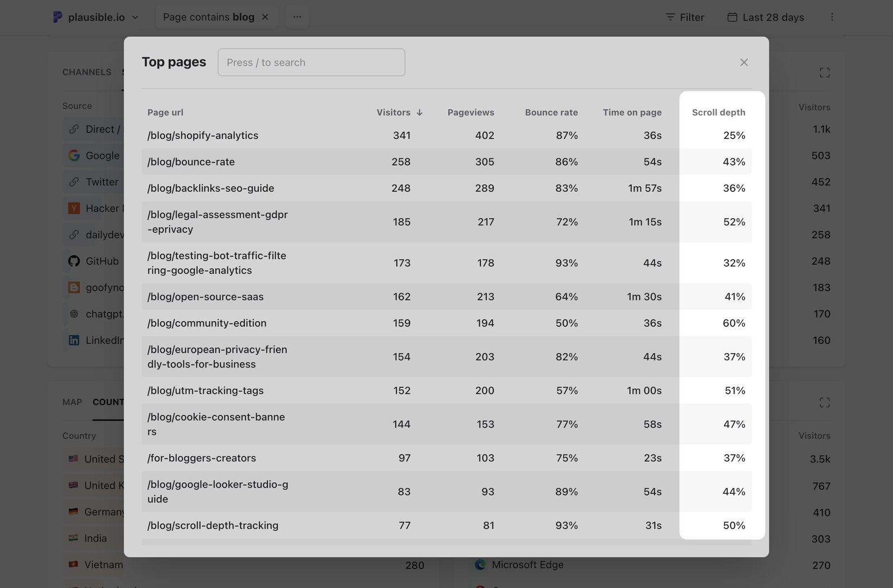The width and height of the screenshot is (893, 588).
Task: Select the goofyno source blogger icon
Action: [74, 287]
